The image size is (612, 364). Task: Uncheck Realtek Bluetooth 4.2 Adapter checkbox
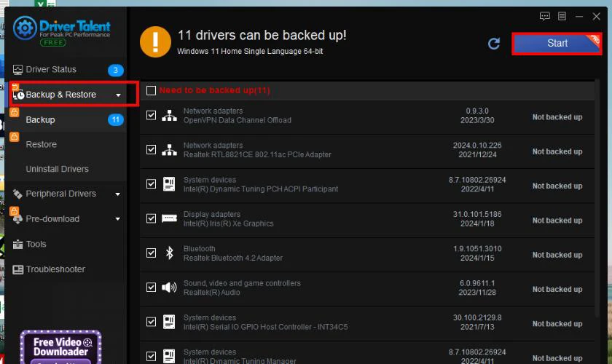[151, 253]
